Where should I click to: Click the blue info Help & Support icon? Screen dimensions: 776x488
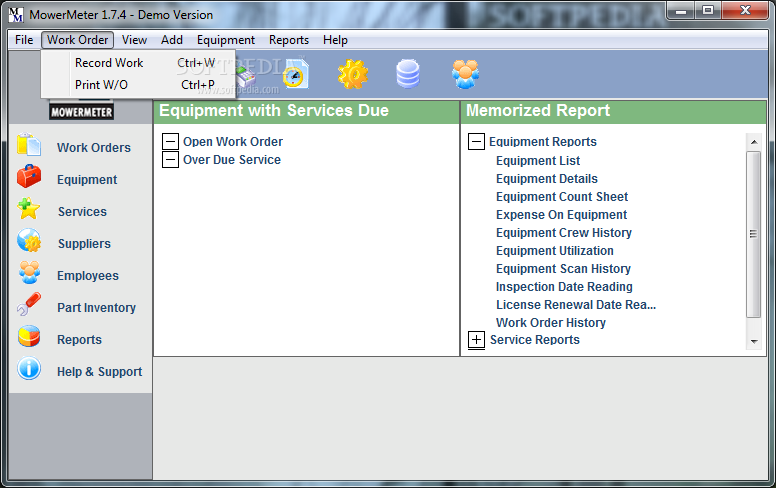(29, 369)
